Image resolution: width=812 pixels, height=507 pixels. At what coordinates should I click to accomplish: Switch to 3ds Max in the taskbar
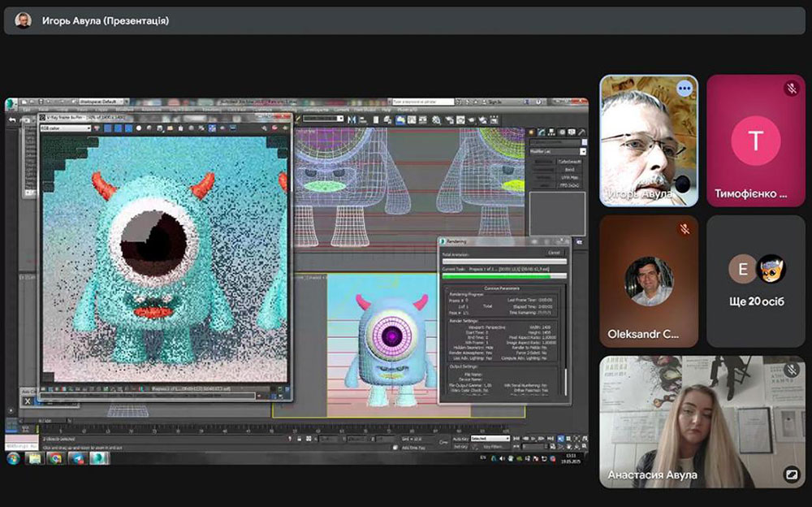click(x=99, y=459)
